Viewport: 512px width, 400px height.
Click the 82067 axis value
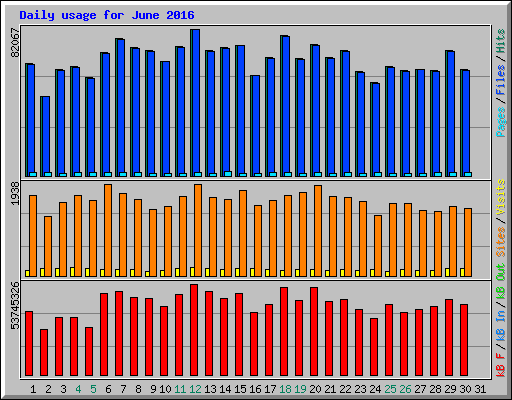[x=15, y=42]
